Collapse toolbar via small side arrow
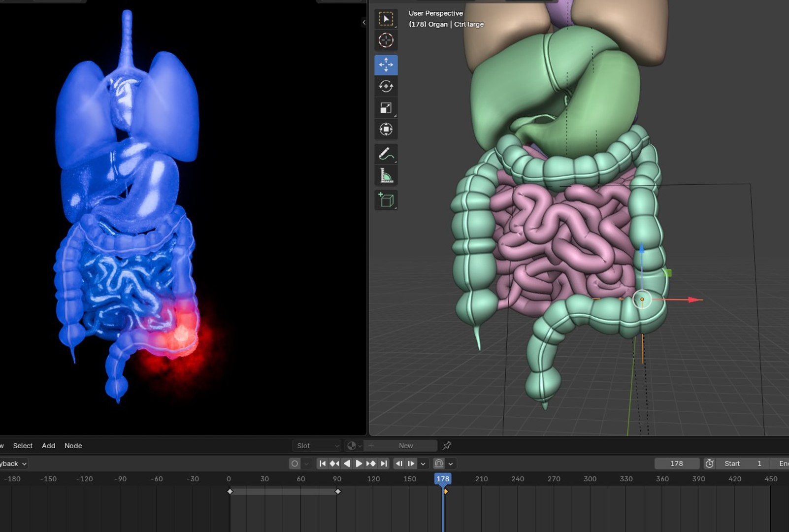This screenshot has width=789, height=532. [364, 22]
